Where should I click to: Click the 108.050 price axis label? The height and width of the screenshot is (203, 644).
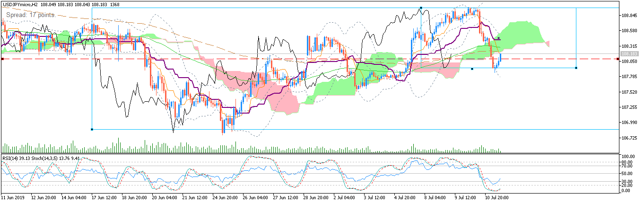[629, 62]
